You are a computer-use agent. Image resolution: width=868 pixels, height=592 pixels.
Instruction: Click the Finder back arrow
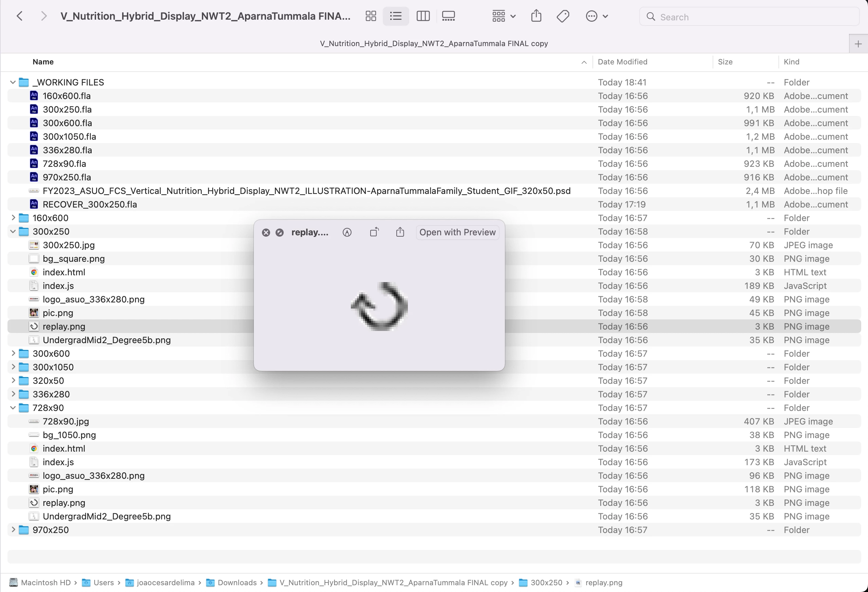[19, 16]
